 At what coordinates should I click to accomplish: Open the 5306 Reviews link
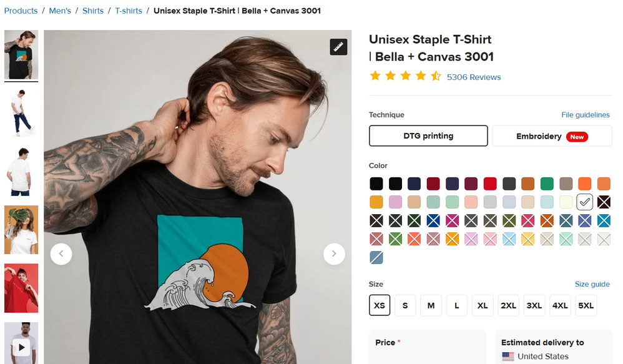(474, 77)
